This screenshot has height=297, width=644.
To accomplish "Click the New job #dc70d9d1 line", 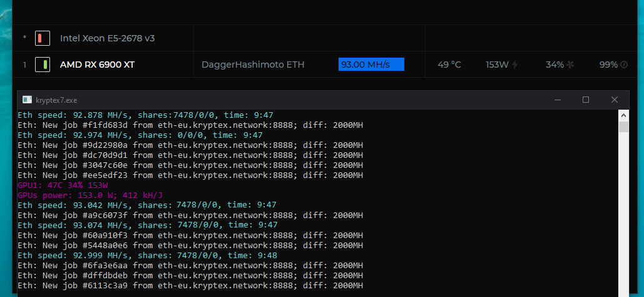I will pos(190,155).
